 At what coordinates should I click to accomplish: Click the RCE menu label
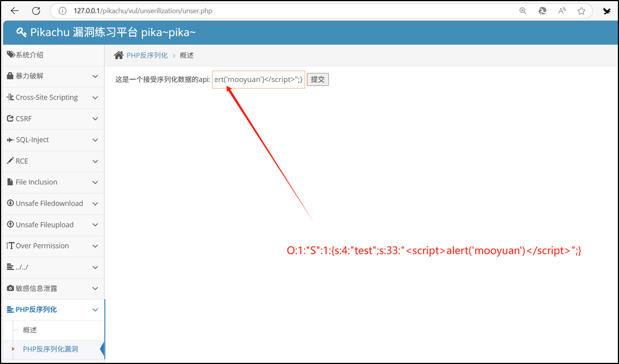[x=22, y=161]
